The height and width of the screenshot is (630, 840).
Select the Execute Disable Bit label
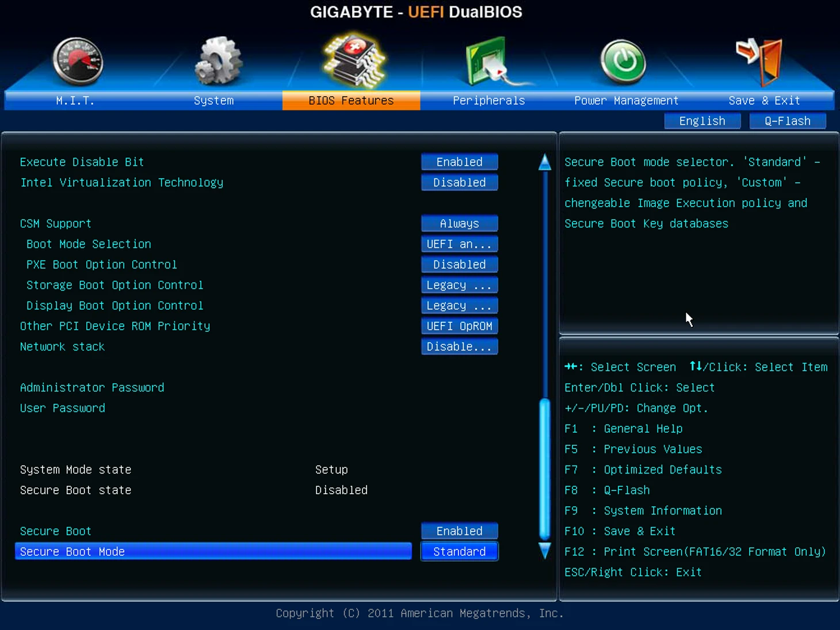pyautogui.click(x=82, y=162)
